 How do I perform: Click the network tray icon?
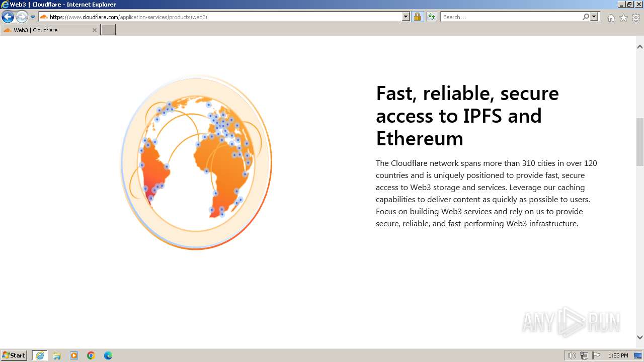(x=584, y=355)
